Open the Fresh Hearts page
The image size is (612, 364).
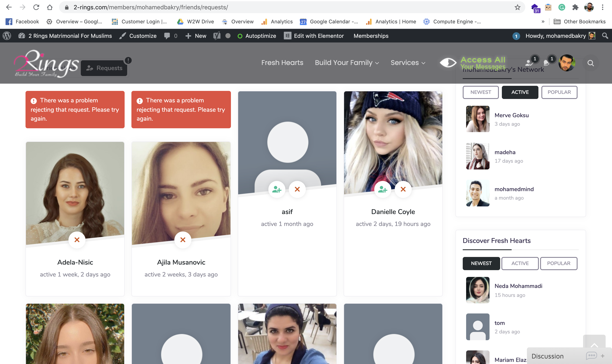point(282,63)
